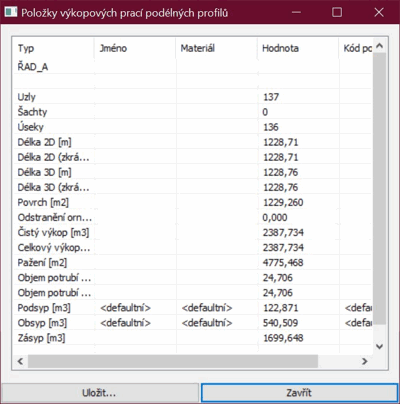Close the dialog with the X button
The width and height of the screenshot is (400, 404).
(x=379, y=12)
